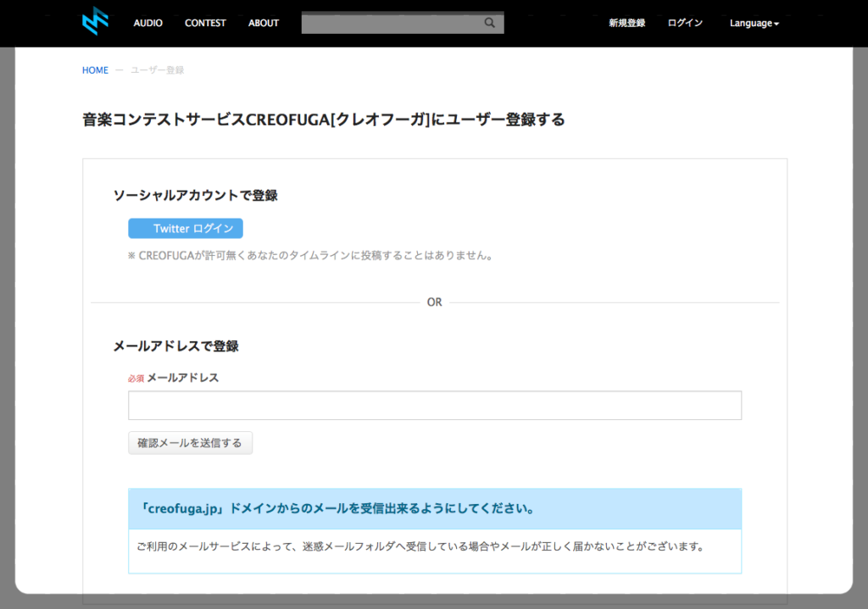This screenshot has width=868, height=609.
Task: Click the ソーシャルアカウントで登録 heading
Action: [196, 196]
